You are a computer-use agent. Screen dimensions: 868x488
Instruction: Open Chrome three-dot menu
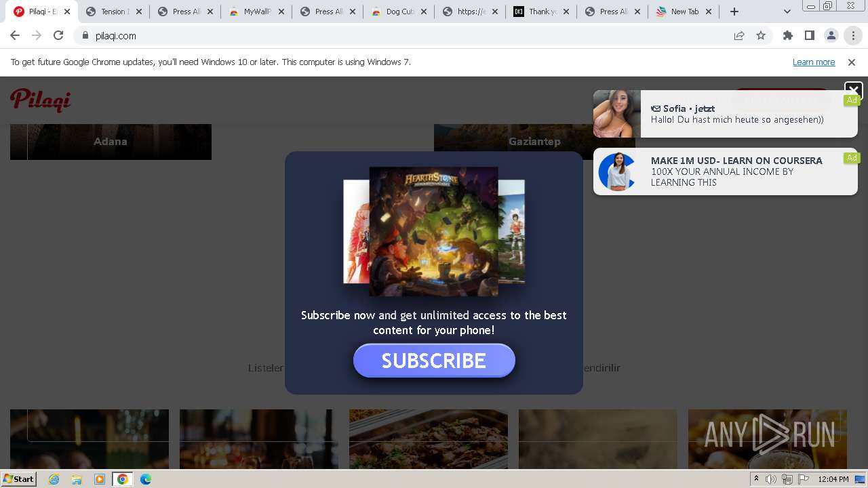853,35
